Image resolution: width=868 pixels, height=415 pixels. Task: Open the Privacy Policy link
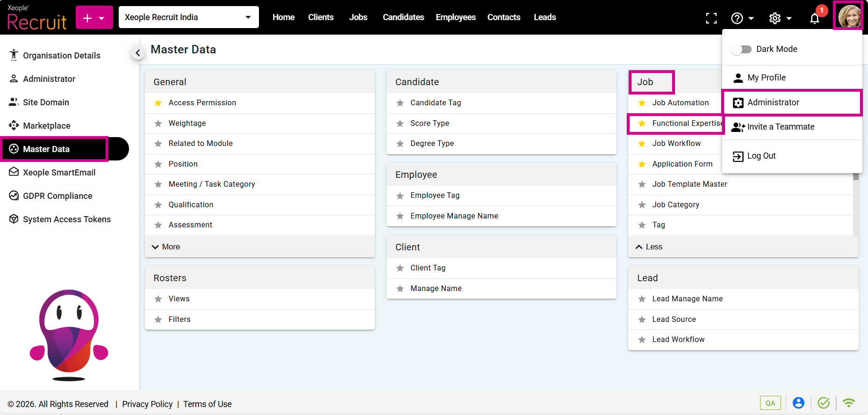click(147, 404)
